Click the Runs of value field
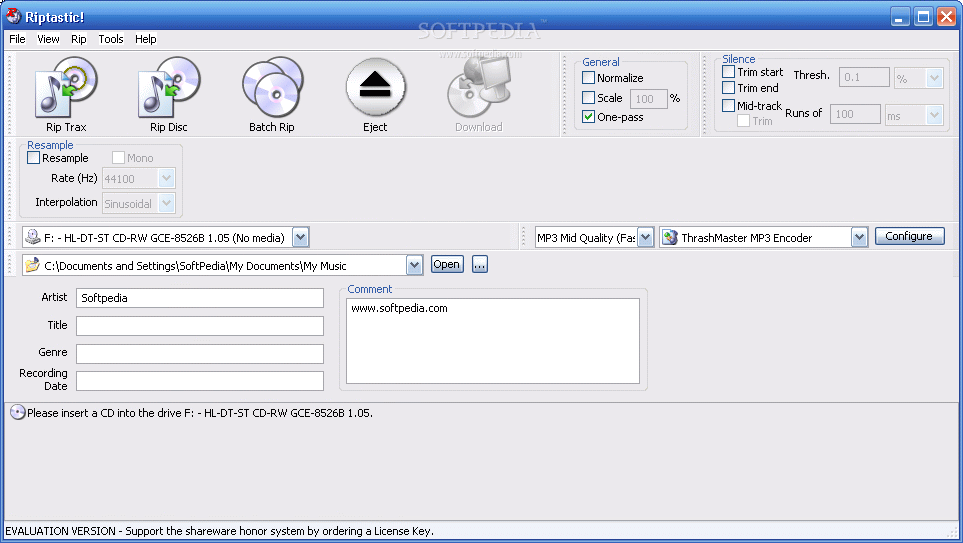The width and height of the screenshot is (963, 543). 856,114
